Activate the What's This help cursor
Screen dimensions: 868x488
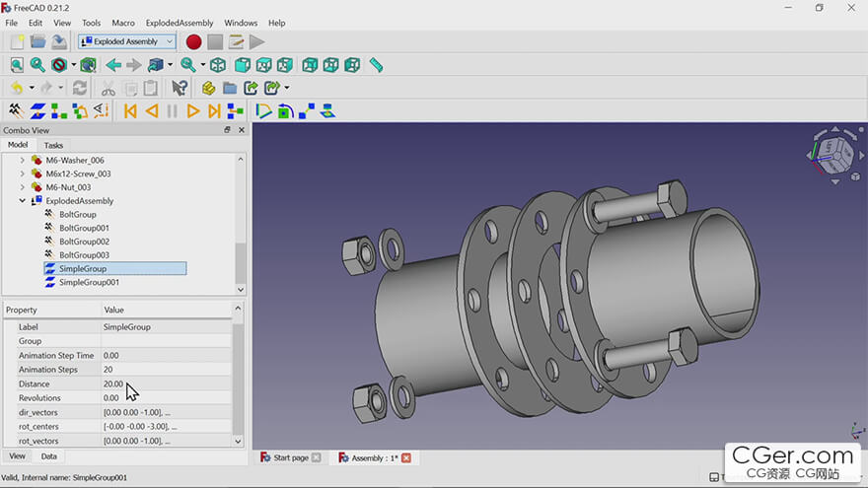[180, 88]
